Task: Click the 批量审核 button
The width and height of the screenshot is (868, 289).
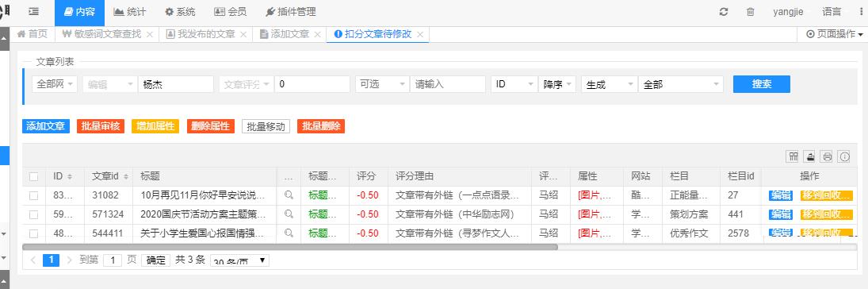Action: coord(101,126)
